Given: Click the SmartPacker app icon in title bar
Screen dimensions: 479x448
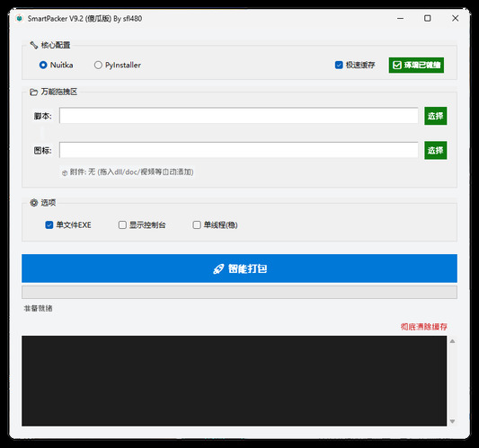Looking at the screenshot, I should pos(19,18).
